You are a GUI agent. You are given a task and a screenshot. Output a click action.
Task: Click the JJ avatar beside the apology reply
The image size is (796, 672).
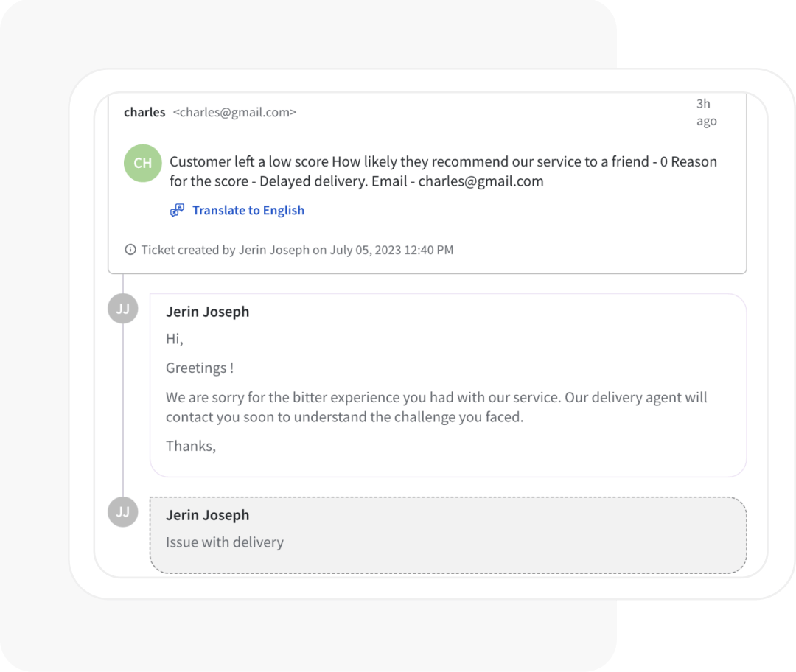coord(123,309)
